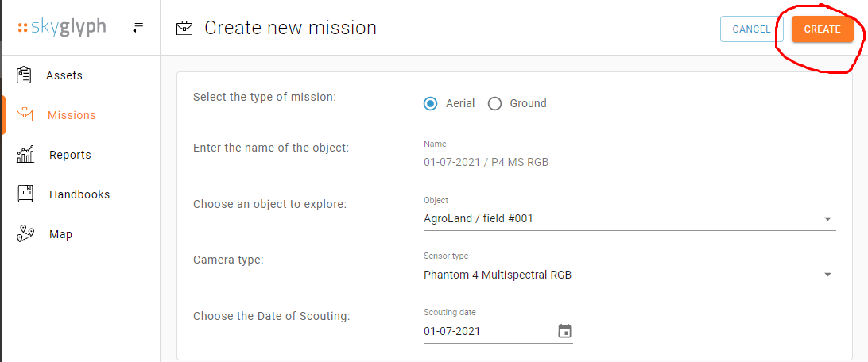Open the Reports menu item
The width and height of the screenshot is (868, 362).
point(70,155)
